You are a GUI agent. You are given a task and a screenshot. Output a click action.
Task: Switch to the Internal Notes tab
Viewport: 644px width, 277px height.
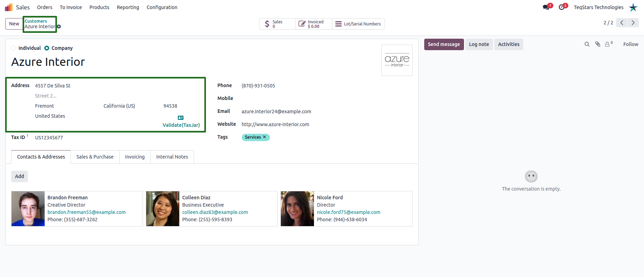point(172,157)
